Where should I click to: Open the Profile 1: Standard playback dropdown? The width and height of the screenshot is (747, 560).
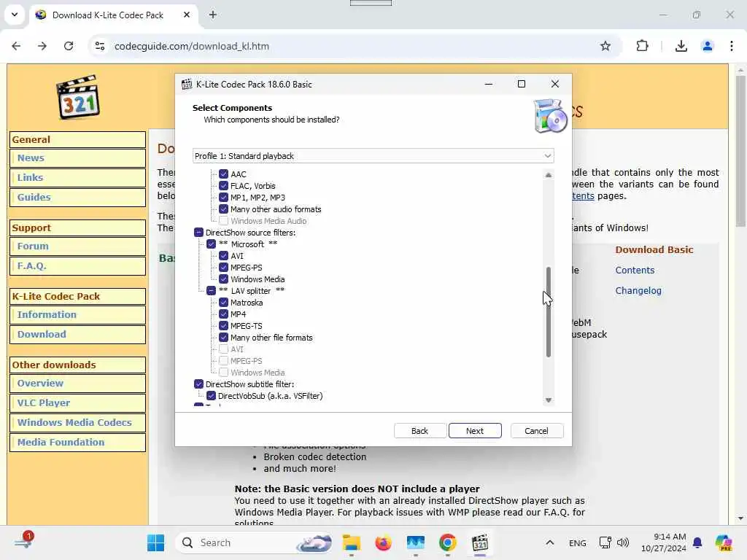point(373,156)
